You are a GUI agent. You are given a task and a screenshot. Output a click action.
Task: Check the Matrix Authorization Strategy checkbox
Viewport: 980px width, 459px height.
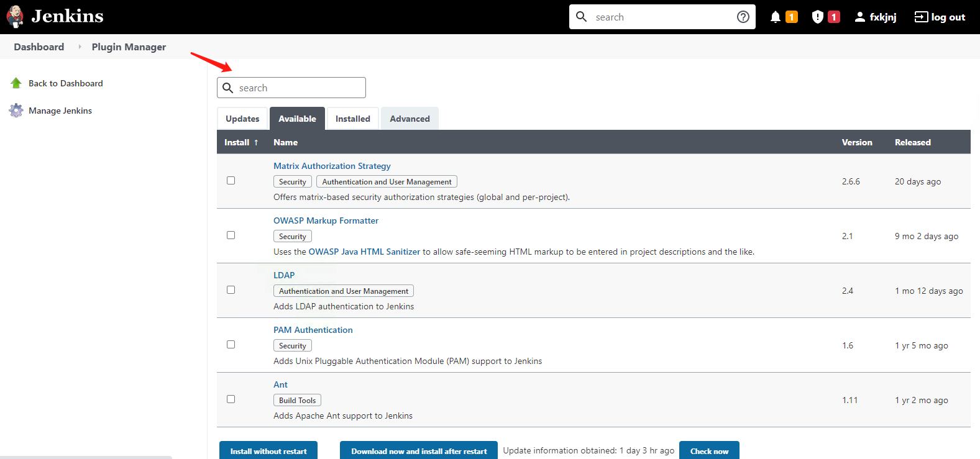(x=231, y=181)
